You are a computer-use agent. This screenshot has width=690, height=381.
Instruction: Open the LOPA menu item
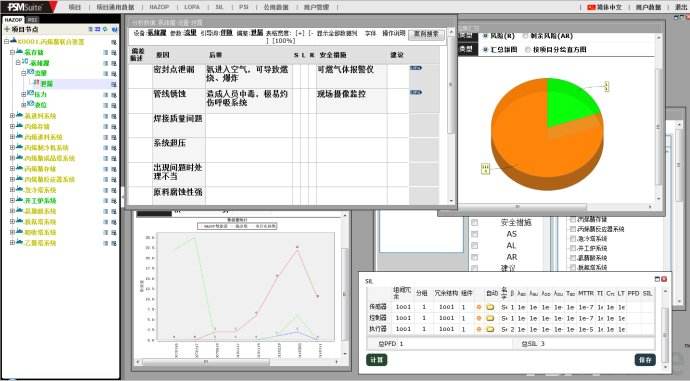(x=192, y=7)
